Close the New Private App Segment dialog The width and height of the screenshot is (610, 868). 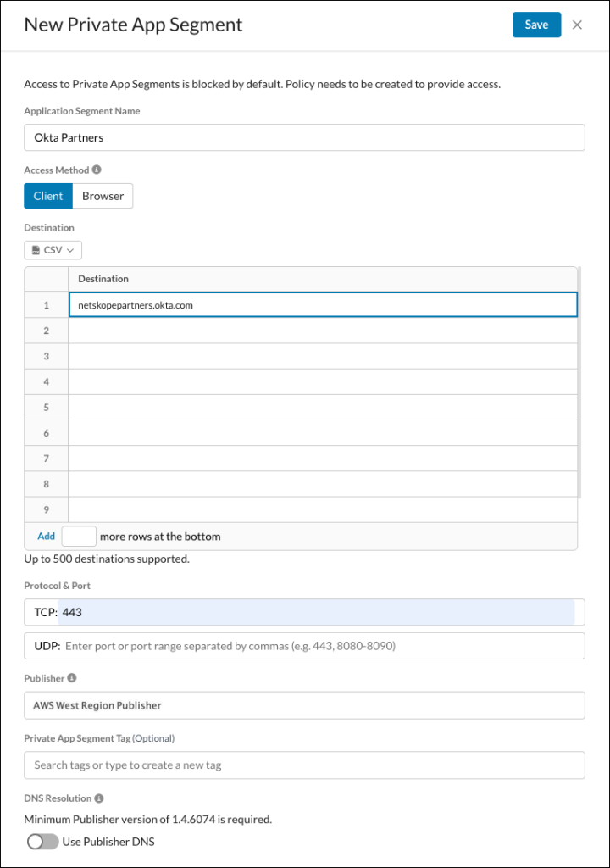[x=577, y=25]
